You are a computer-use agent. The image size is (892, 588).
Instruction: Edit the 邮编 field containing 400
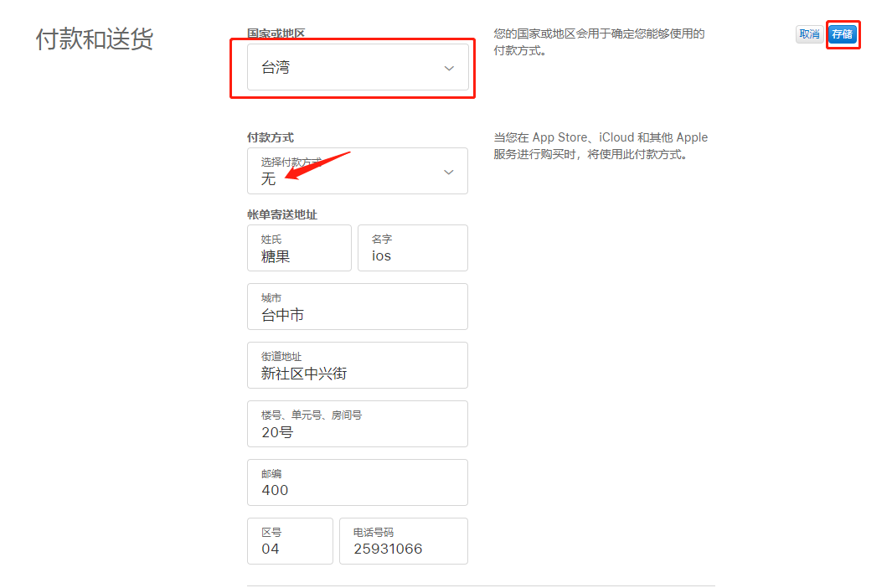358,482
